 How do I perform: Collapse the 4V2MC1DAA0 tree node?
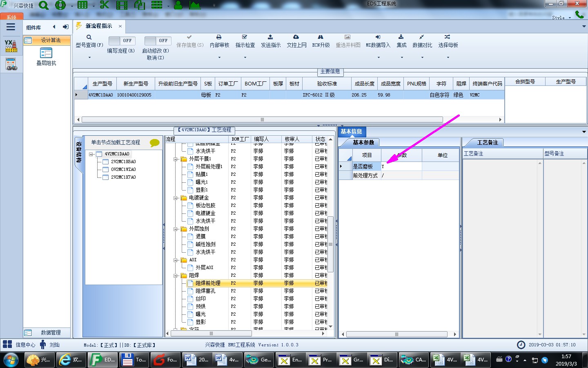91,154
